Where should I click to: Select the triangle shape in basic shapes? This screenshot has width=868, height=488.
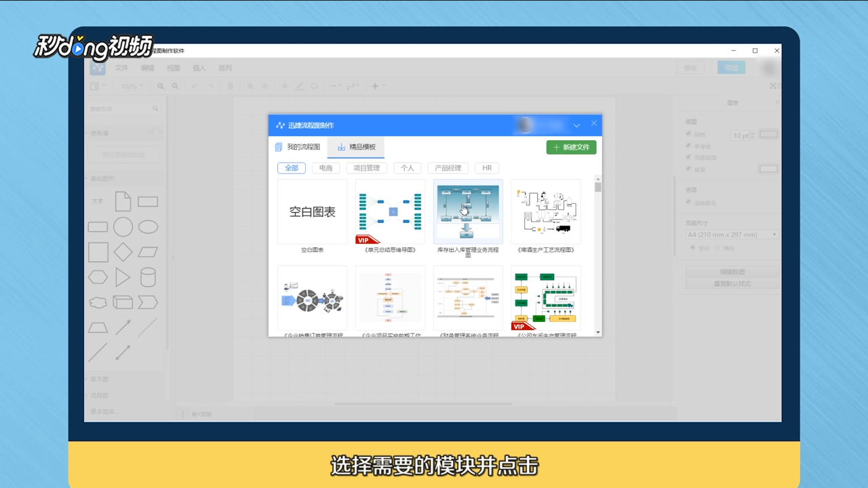pyautogui.click(x=123, y=277)
